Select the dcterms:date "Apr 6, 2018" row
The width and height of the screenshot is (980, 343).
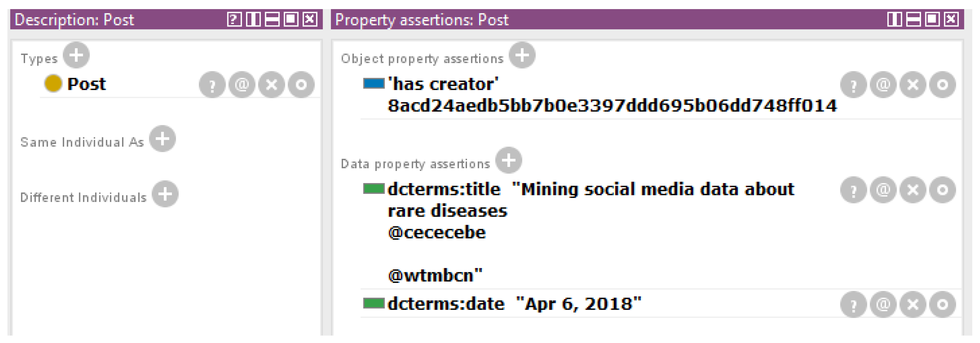pos(514,304)
